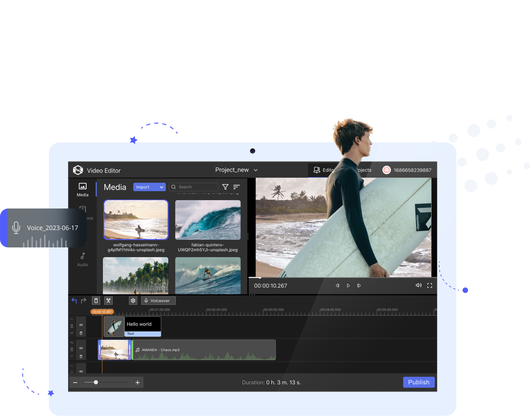Click the orange playhead marker 00:00:10.267
This screenshot has width=532, height=417.
pyautogui.click(x=102, y=312)
